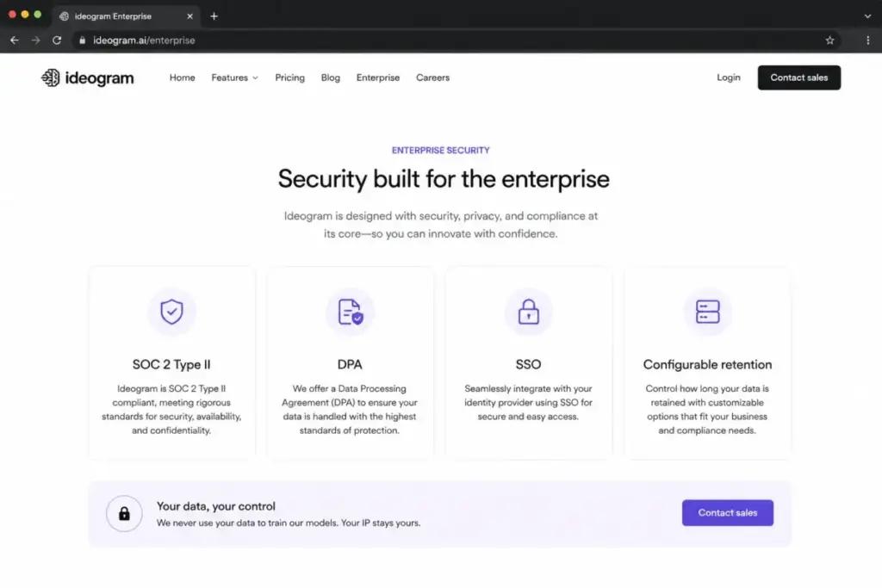Expand the tab search chevron at top right
Image resolution: width=882 pixels, height=588 pixels.
coord(867,16)
